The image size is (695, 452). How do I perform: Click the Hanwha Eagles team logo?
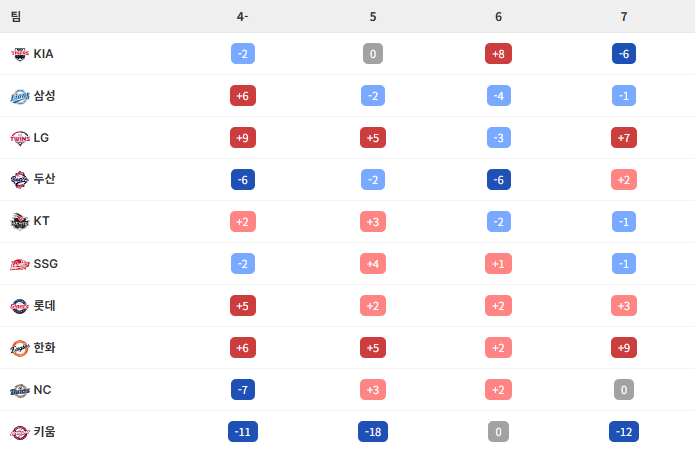[20, 348]
